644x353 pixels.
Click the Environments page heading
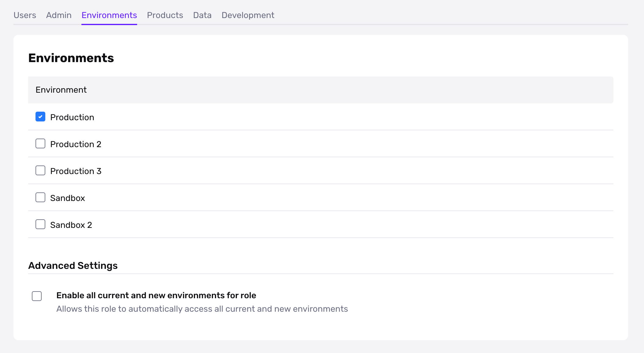[71, 58]
